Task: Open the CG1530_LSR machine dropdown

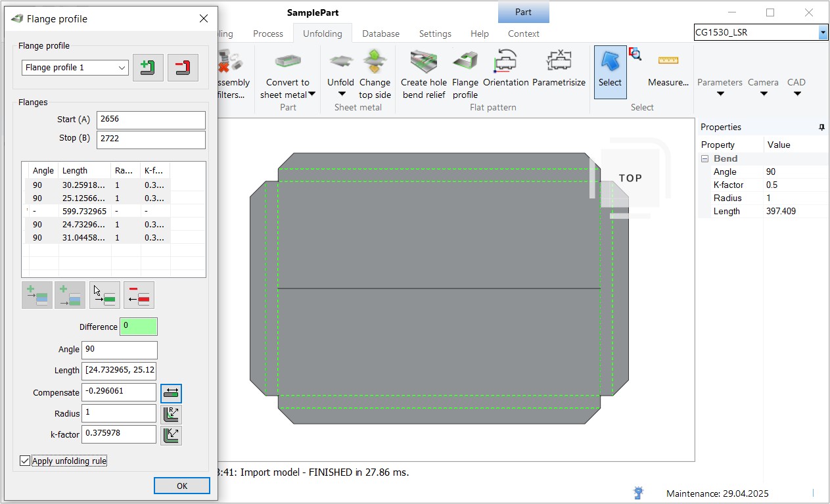Action: [x=823, y=33]
